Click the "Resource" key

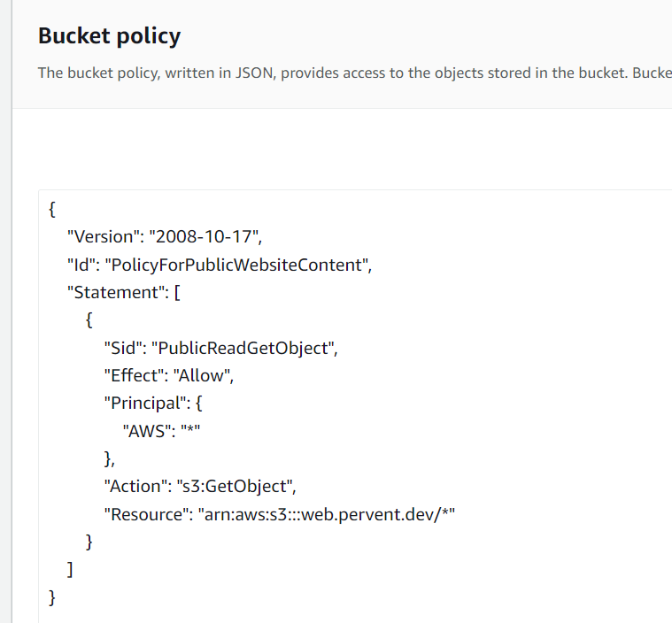pyautogui.click(x=143, y=514)
